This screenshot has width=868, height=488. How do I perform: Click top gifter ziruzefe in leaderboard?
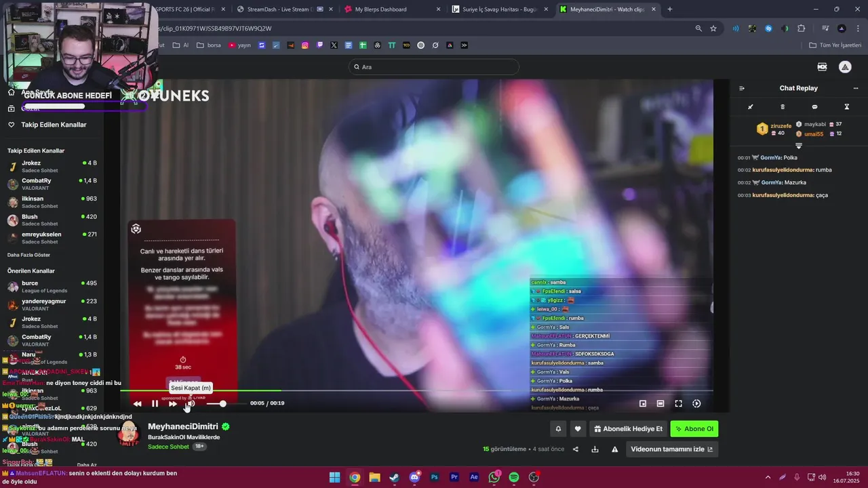[x=781, y=125]
